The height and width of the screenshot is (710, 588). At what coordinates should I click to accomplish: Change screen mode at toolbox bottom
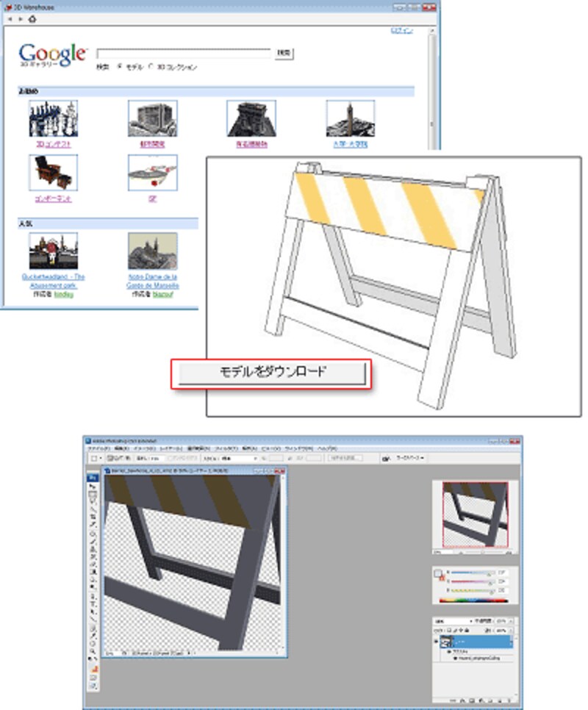(93, 686)
